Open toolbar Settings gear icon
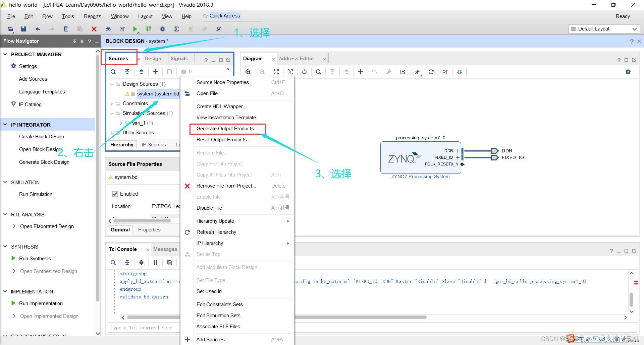This screenshot has height=345, width=644. pos(162,29)
